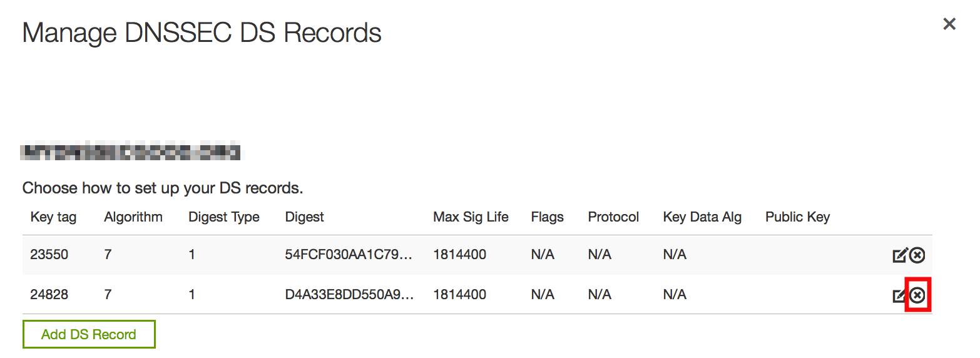Screen dimensions: 980x358
Task: Select the digest value 54FCF030AA1C79…
Action: [x=349, y=255]
